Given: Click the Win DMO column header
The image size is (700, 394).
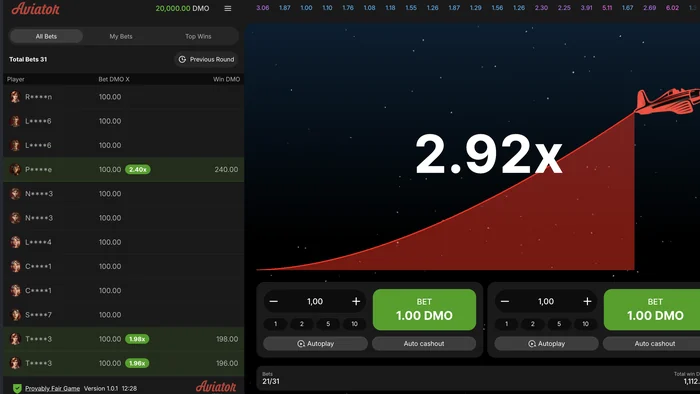Looking at the screenshot, I should 226,79.
